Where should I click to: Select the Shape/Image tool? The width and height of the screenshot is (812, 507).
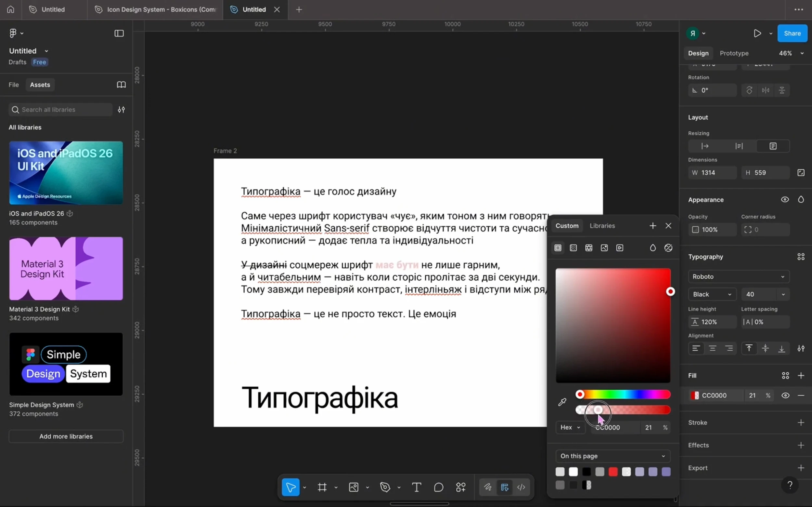click(354, 487)
